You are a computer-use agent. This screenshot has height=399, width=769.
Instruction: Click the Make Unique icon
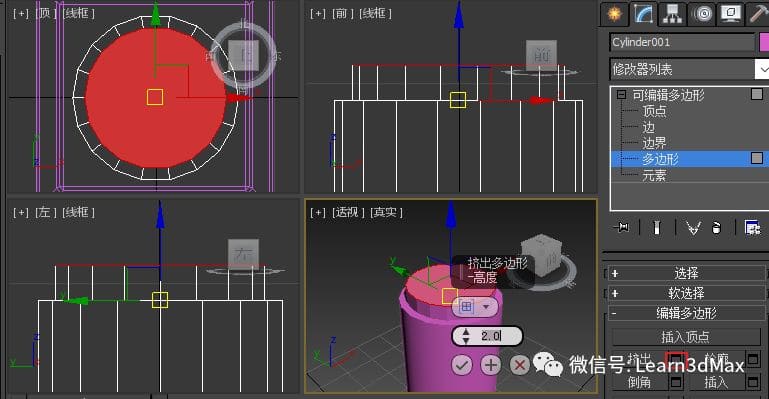692,227
